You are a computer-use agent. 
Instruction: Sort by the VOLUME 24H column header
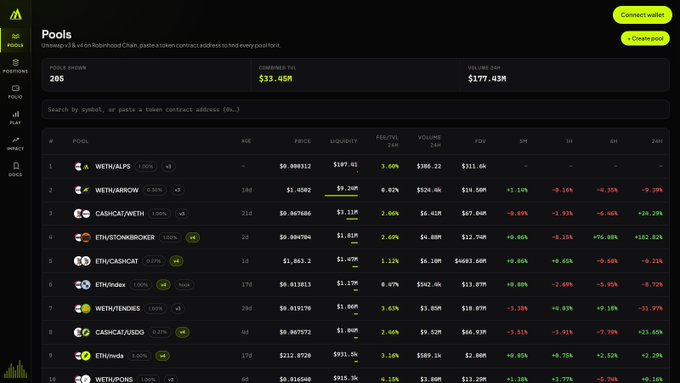point(429,141)
